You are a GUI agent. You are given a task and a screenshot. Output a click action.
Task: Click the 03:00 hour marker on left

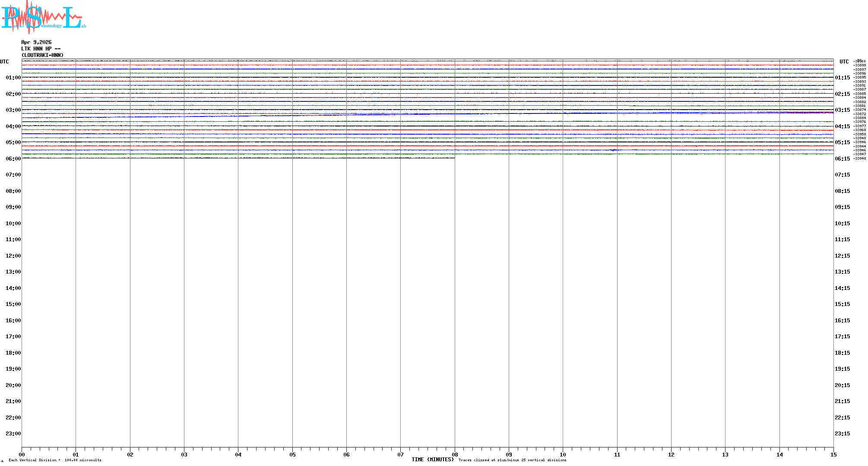13,110
